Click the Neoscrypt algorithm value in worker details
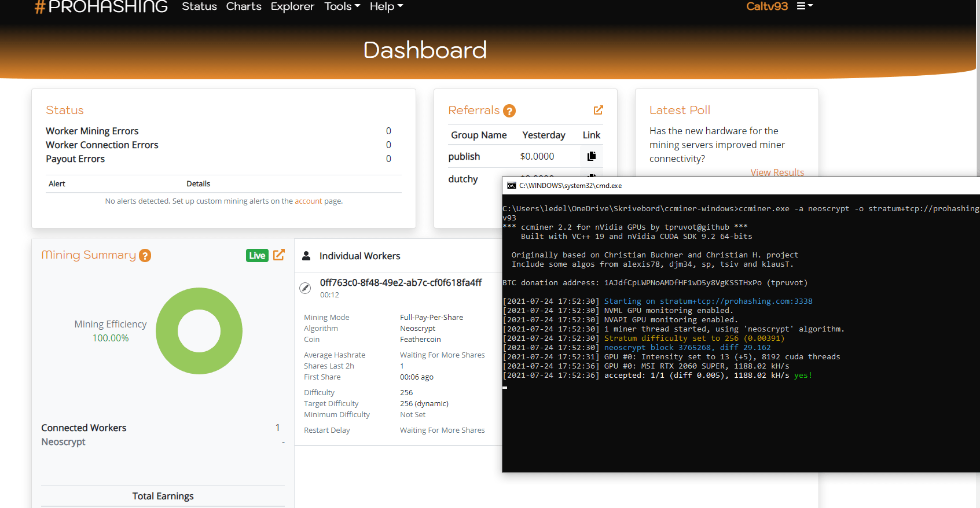 point(417,329)
